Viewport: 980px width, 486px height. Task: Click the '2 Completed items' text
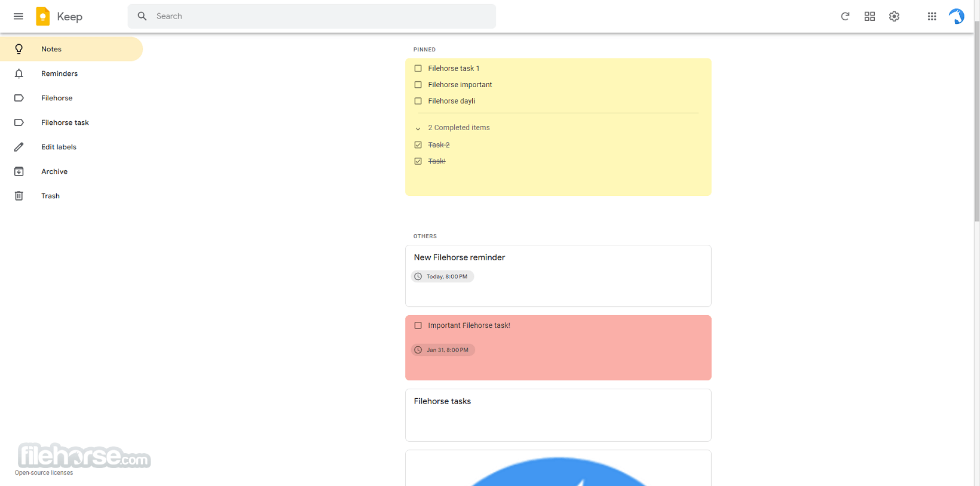[459, 128]
